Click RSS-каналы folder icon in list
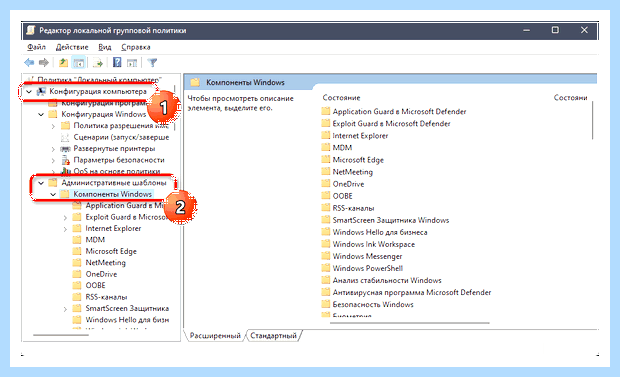 [325, 208]
